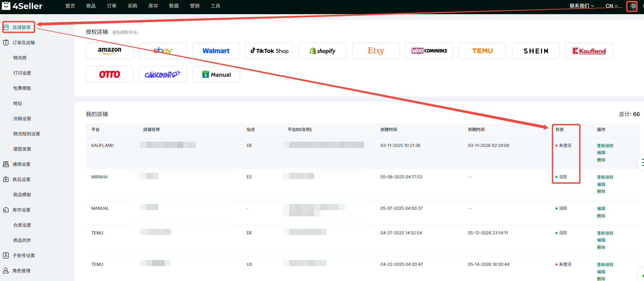The image size is (644, 281).
Task: Open the 营销 top menu
Action: tap(195, 6)
